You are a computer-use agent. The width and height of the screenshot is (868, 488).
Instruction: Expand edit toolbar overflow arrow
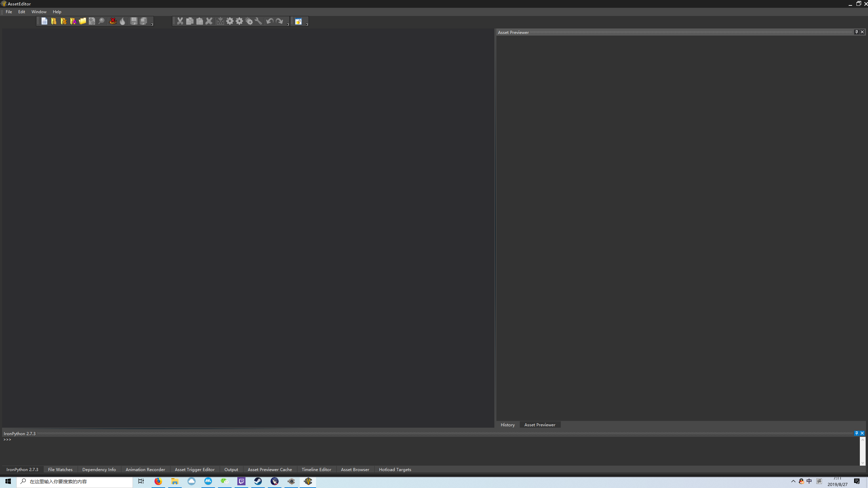(288, 24)
